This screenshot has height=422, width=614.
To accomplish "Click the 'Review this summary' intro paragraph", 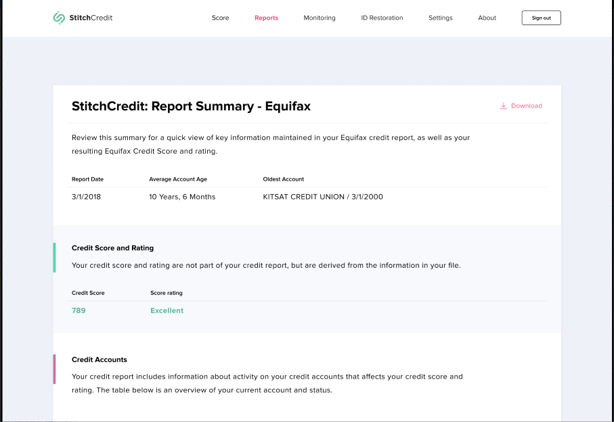I will pyautogui.click(x=271, y=144).
